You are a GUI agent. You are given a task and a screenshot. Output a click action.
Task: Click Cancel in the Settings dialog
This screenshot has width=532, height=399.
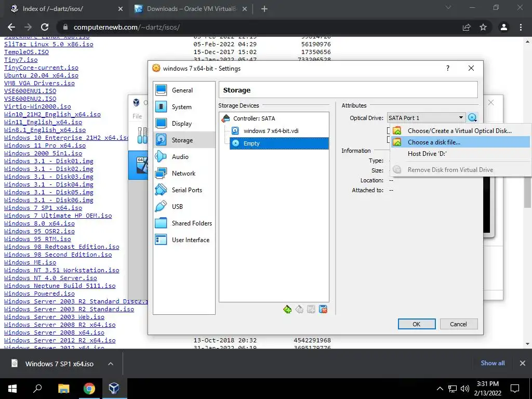[458, 324]
